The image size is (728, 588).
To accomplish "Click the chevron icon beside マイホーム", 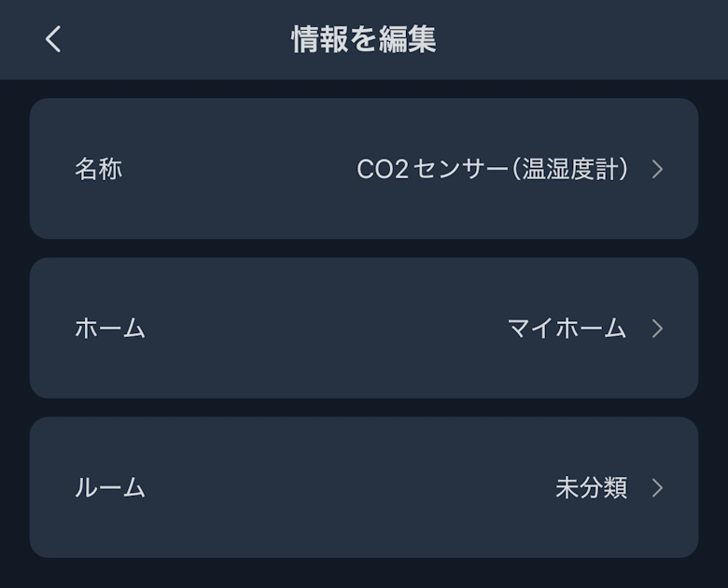I will coord(657,329).
